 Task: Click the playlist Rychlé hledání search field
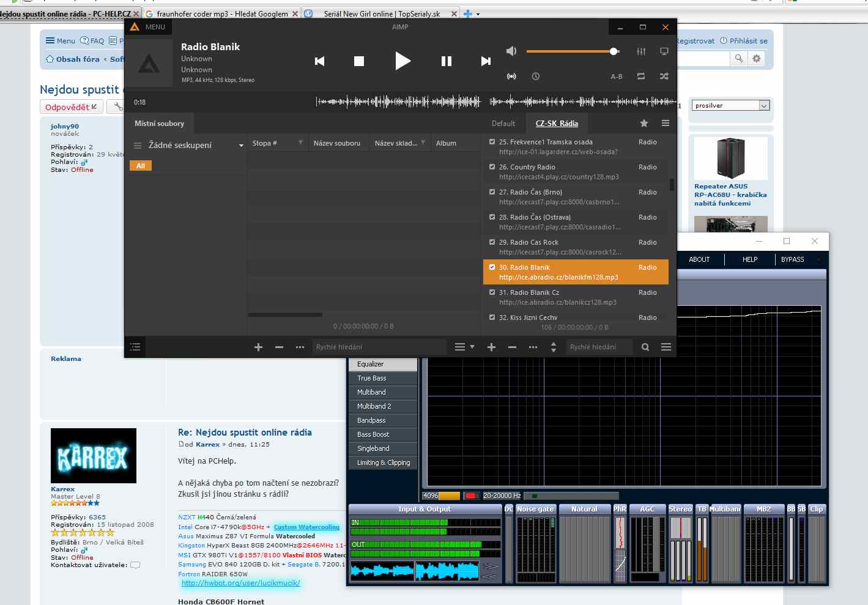(x=599, y=347)
